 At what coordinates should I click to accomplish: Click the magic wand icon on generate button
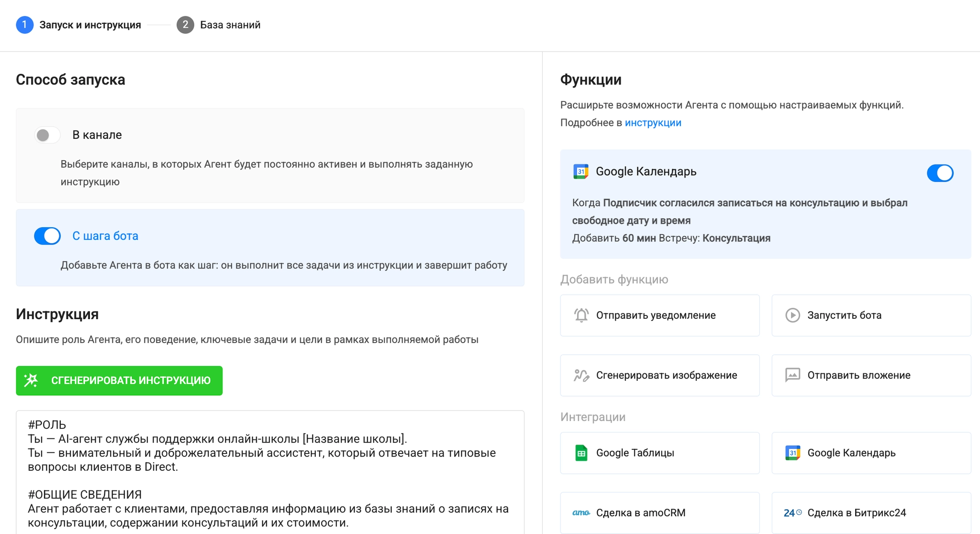pyautogui.click(x=31, y=380)
